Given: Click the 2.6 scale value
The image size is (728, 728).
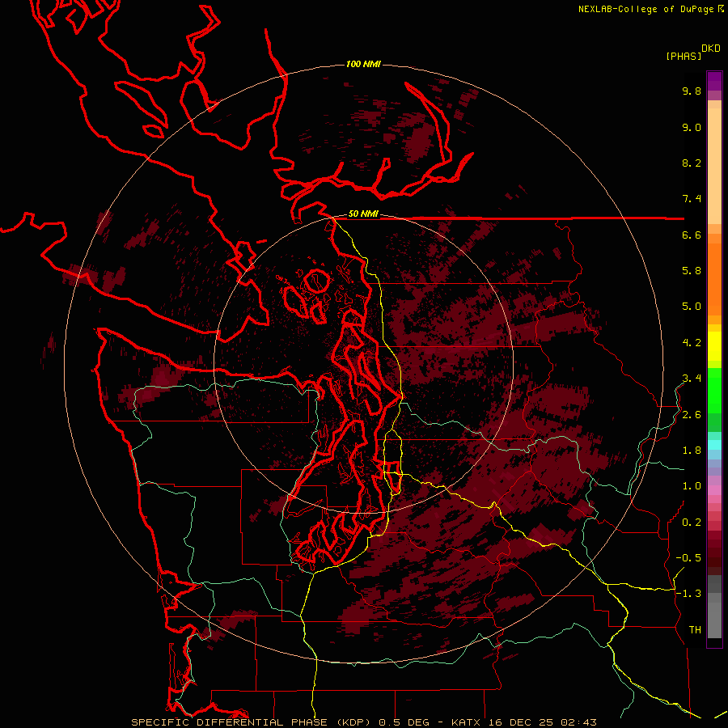Looking at the screenshot, I should click(x=692, y=415).
